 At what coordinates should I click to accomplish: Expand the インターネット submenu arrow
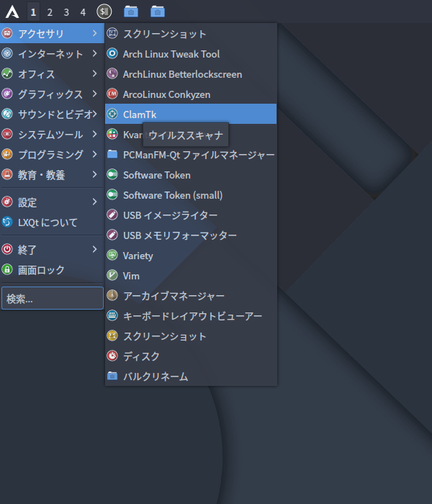(x=94, y=53)
